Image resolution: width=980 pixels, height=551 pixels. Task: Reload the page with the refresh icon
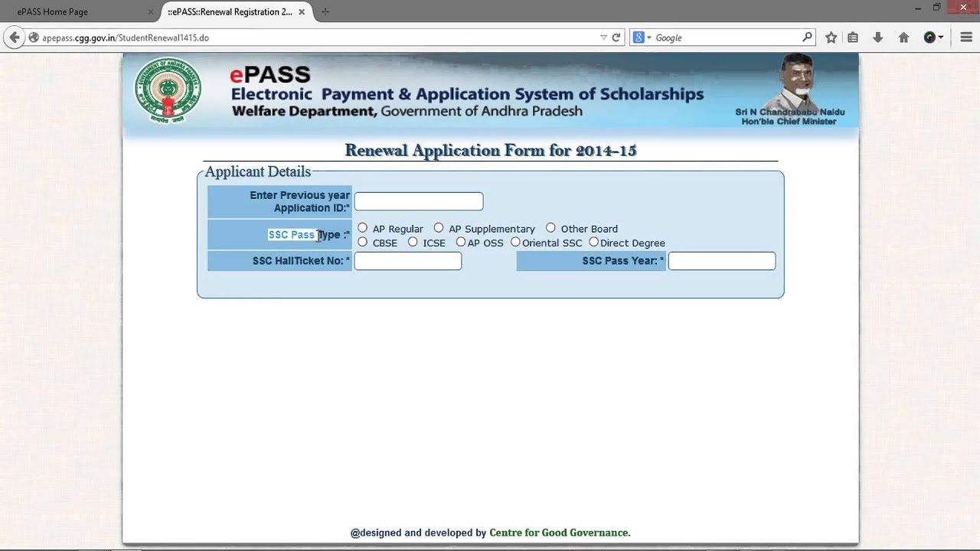click(x=616, y=37)
